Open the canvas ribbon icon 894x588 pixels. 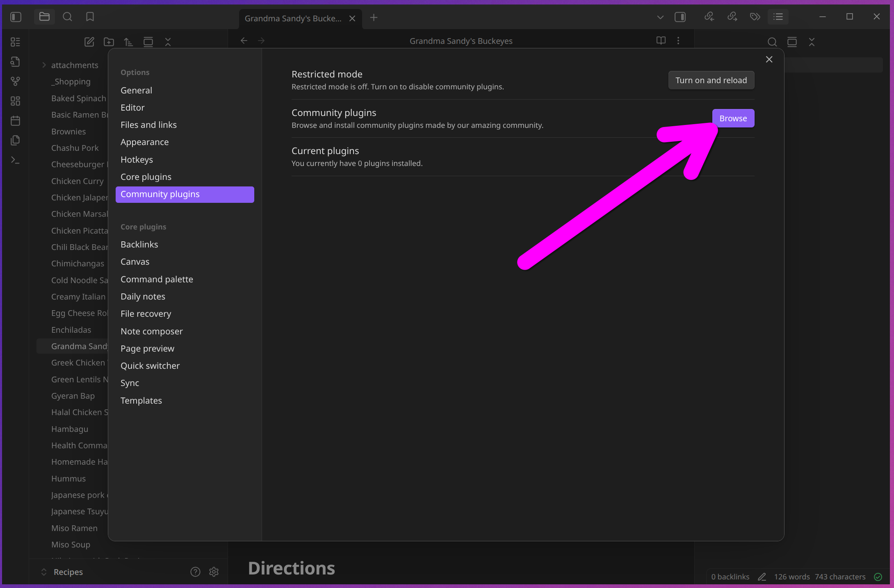pyautogui.click(x=15, y=101)
